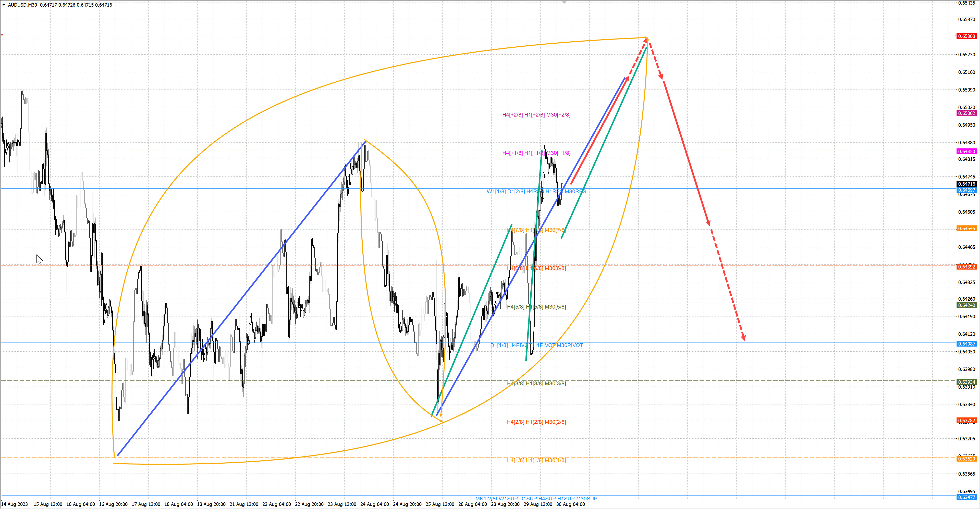The height and width of the screenshot is (509, 980).
Task: Open the AUDUSD,M30 chart dropdown arrow
Action: [4, 5]
